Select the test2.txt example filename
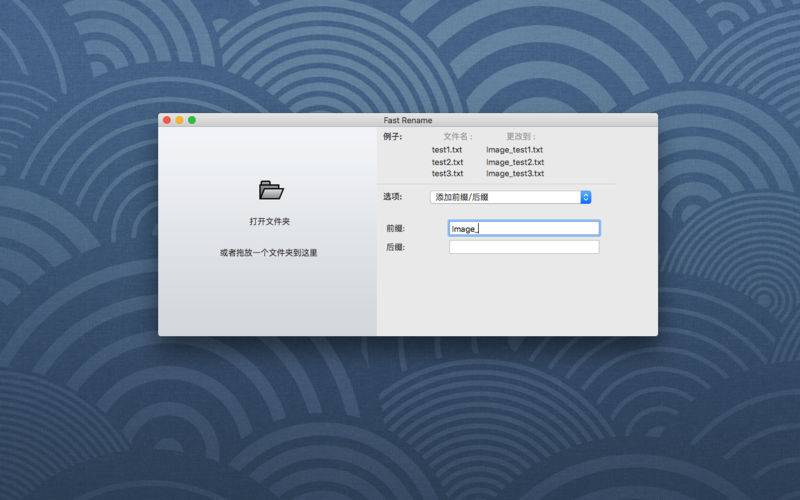The width and height of the screenshot is (800, 500). tap(447, 162)
